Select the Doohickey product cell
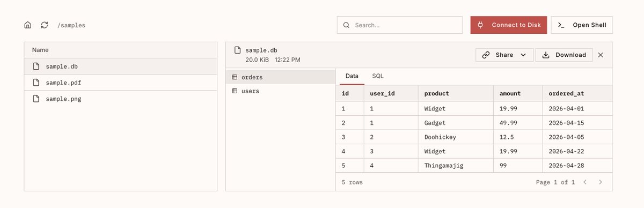This screenshot has height=208, width=644. pyautogui.click(x=456, y=137)
